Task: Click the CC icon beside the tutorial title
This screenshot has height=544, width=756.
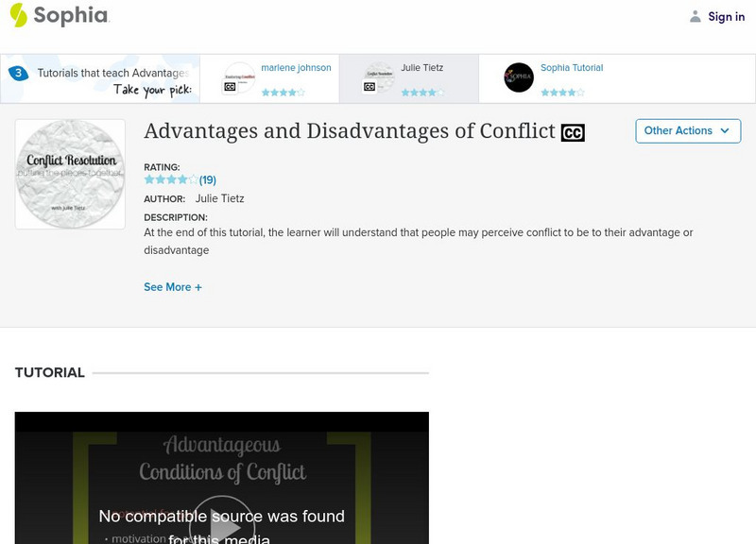Action: [x=573, y=131]
